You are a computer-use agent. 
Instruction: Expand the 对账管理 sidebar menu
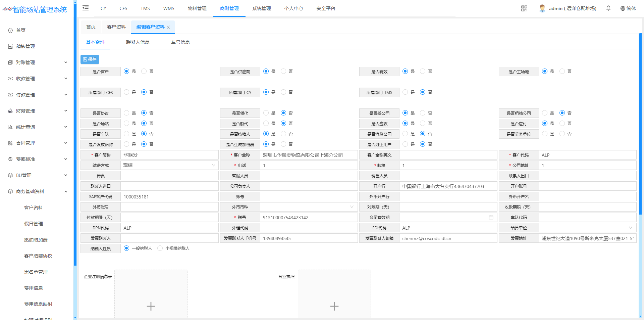[x=38, y=62]
